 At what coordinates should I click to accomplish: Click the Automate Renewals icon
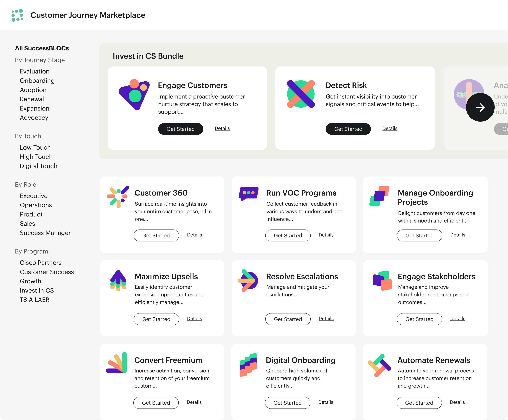pyautogui.click(x=379, y=365)
